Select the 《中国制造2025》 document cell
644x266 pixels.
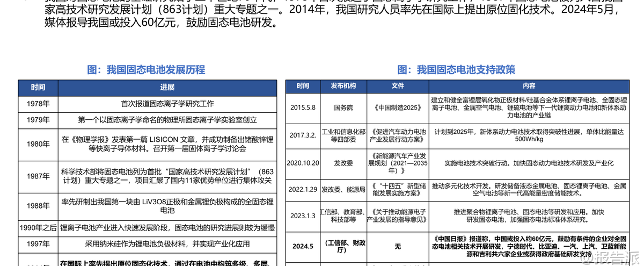(397, 107)
